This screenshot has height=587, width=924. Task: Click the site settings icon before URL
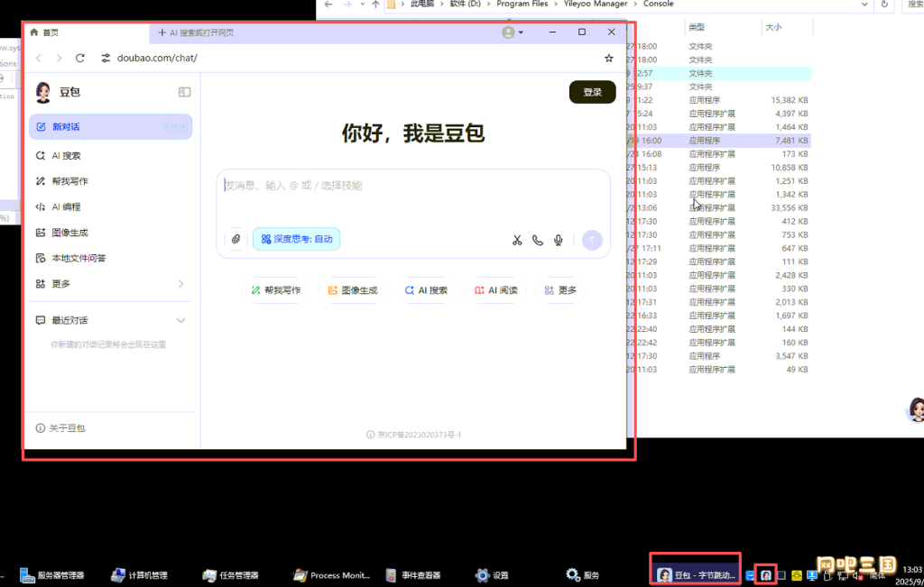coord(106,59)
